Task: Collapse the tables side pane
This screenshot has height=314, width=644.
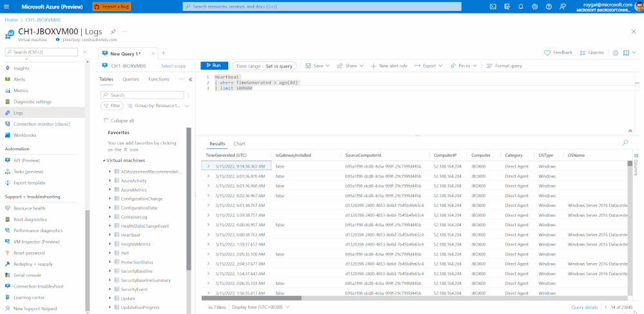Action: tap(191, 80)
